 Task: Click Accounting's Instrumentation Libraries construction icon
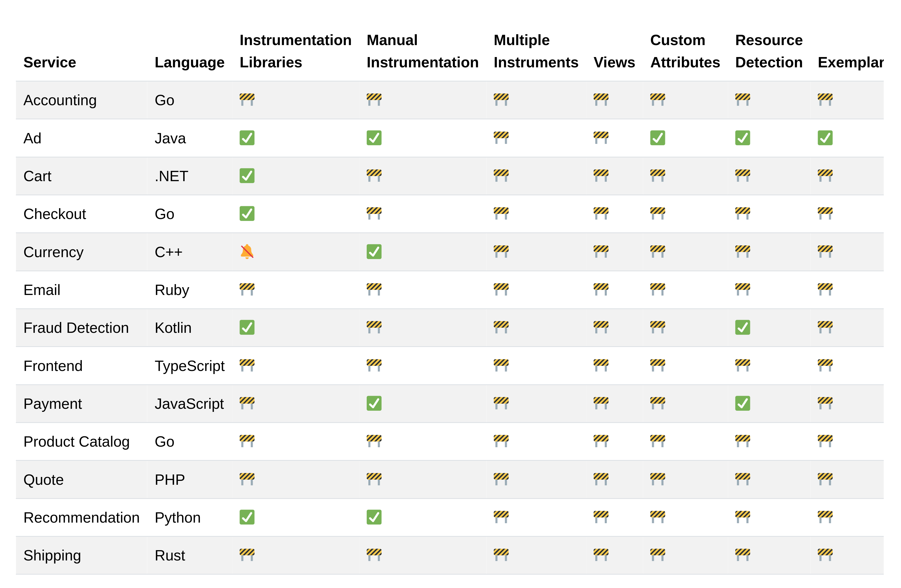pyautogui.click(x=247, y=100)
